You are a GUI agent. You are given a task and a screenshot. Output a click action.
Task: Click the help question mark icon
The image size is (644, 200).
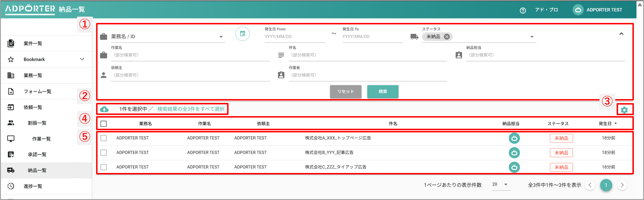523,10
